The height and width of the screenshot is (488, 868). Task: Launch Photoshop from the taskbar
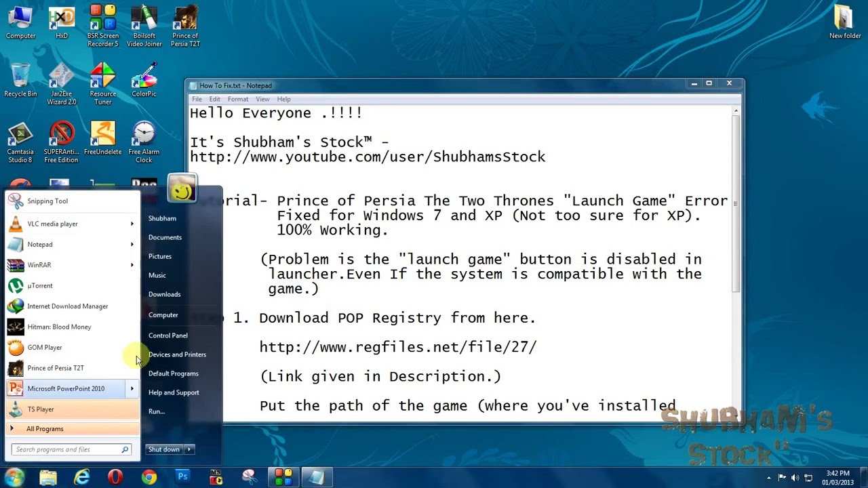click(x=182, y=477)
